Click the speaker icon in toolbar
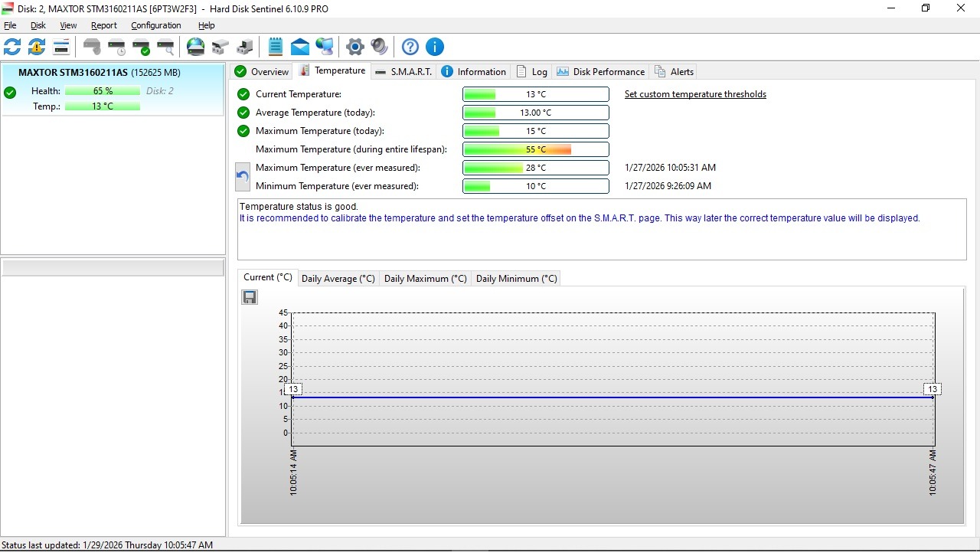Image resolution: width=980 pixels, height=556 pixels. click(x=379, y=47)
